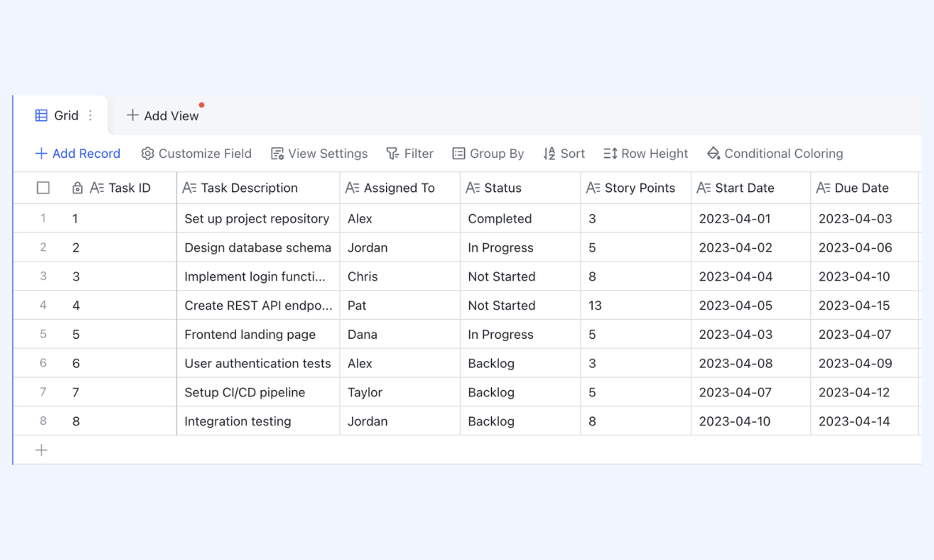
Task: Click the text type icon of Story Points
Action: click(593, 188)
